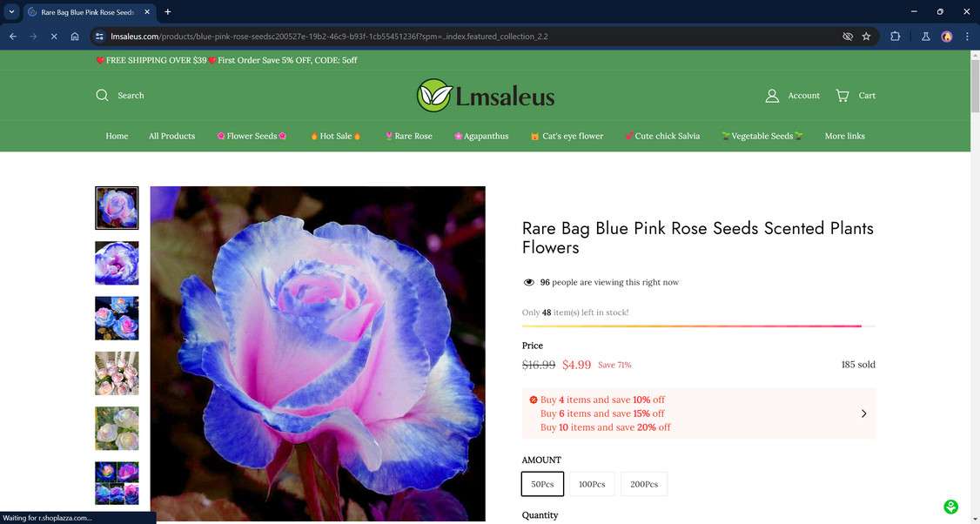This screenshot has height=524, width=980.
Task: Open the All Products link
Action: [171, 136]
